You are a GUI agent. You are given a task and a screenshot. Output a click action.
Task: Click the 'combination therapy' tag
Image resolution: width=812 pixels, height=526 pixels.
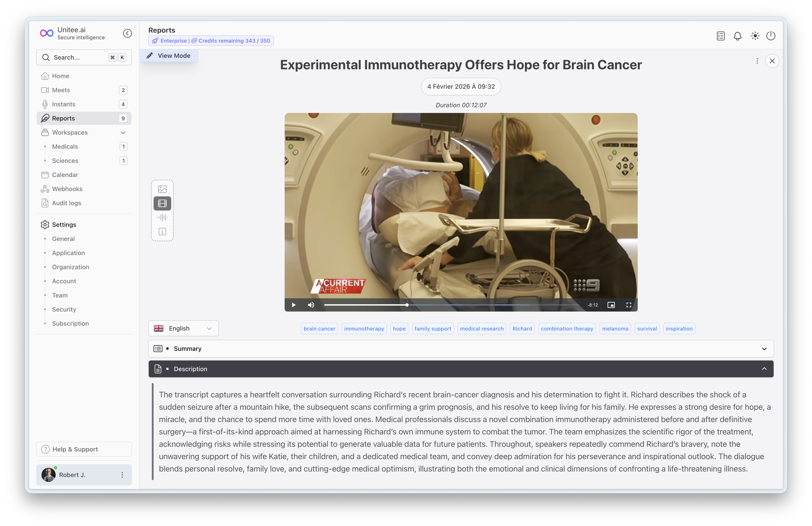(567, 329)
